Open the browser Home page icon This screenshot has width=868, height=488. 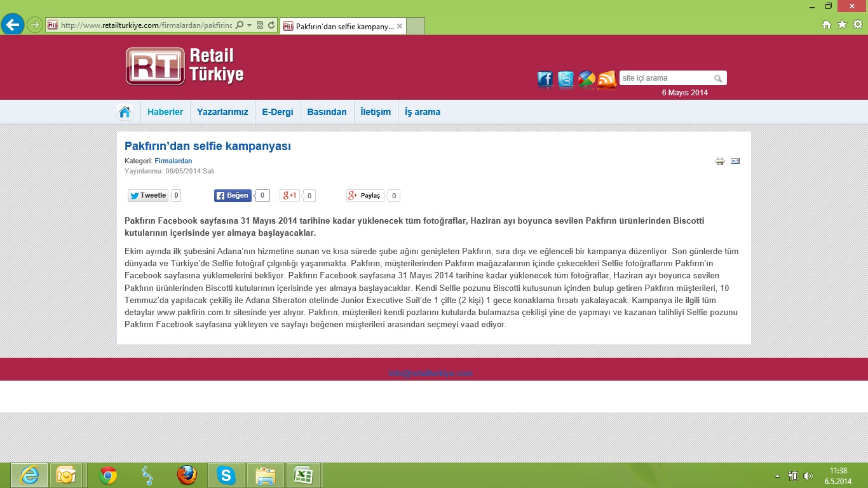tap(827, 25)
